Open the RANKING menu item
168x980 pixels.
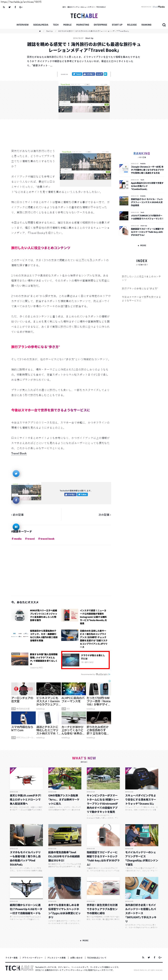click(146, 25)
